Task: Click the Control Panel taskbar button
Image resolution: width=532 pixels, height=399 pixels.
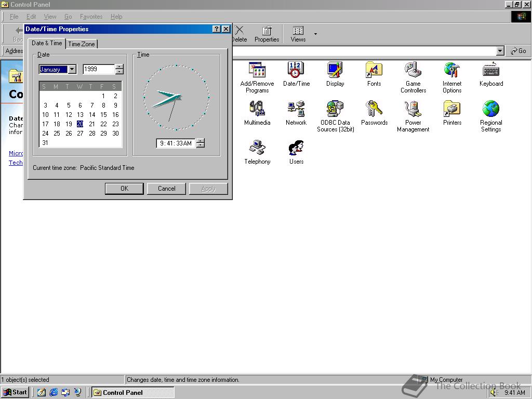Action: pyautogui.click(x=132, y=393)
